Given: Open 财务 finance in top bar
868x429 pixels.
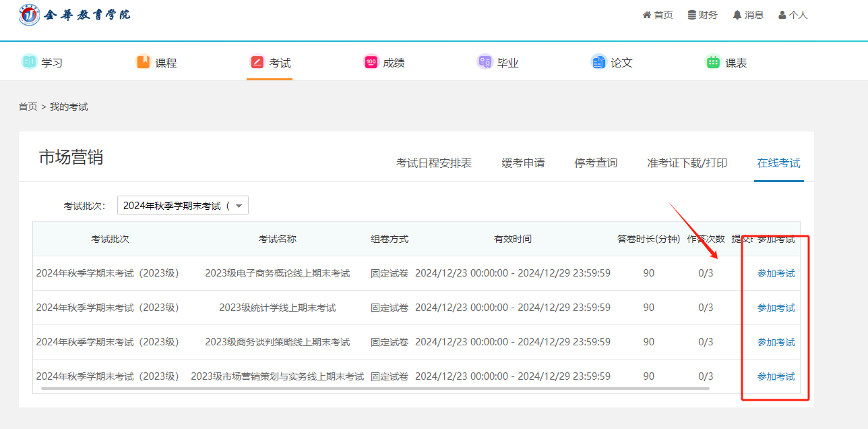Looking at the screenshot, I should tap(702, 15).
